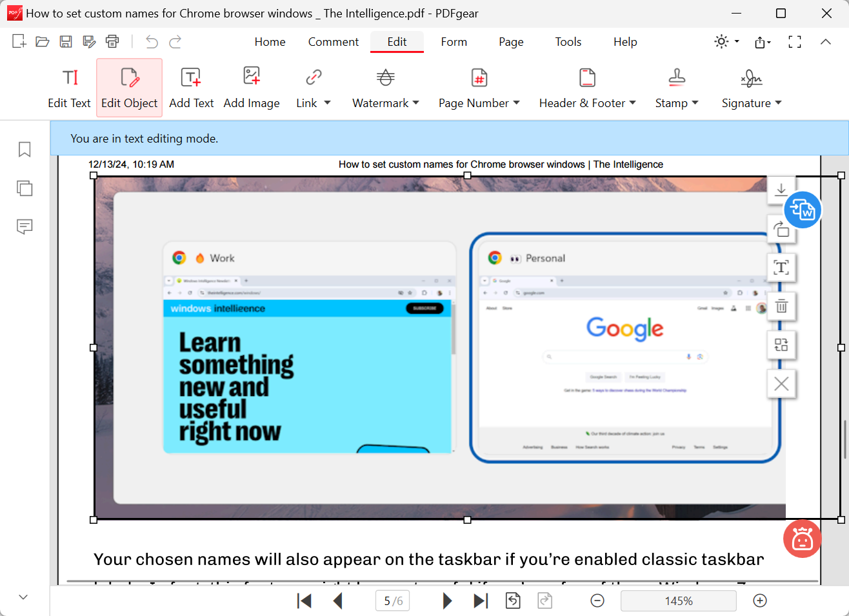Create a new document from the quick toolbar

(19, 42)
